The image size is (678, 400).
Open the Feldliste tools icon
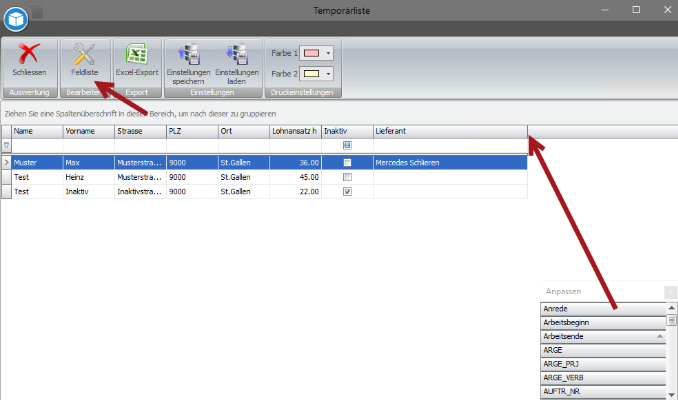pyautogui.click(x=84, y=56)
